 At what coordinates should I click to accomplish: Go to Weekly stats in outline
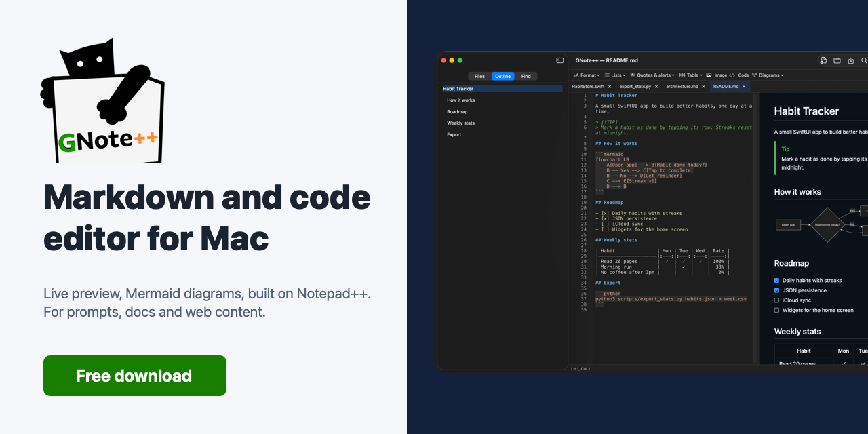click(x=461, y=123)
